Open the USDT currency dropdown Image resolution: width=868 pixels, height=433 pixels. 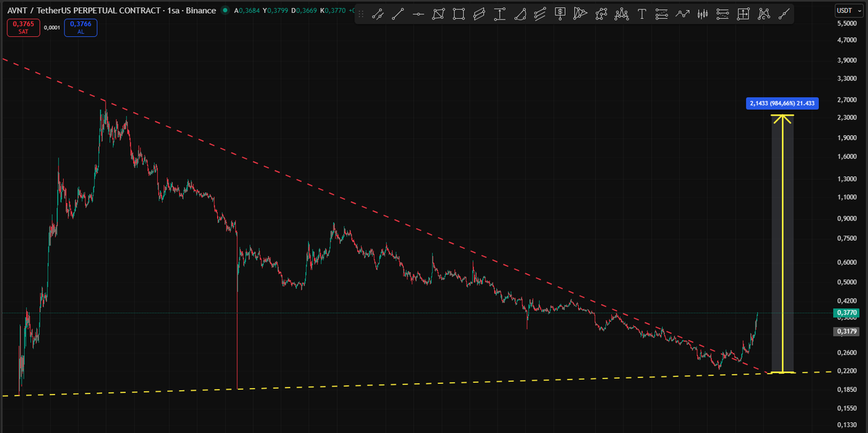click(x=848, y=10)
